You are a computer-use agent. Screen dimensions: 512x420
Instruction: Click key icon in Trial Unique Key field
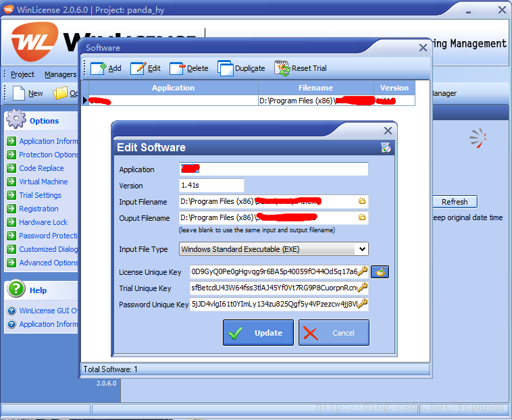[363, 288]
